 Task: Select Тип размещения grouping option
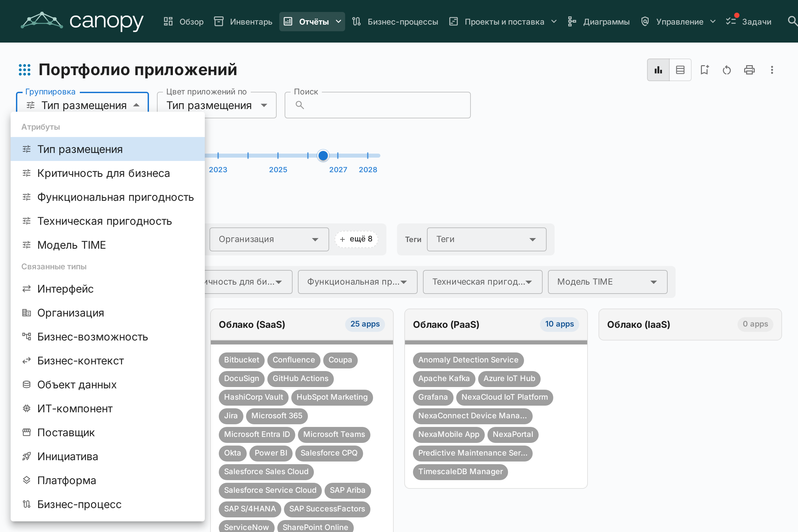pos(107,149)
